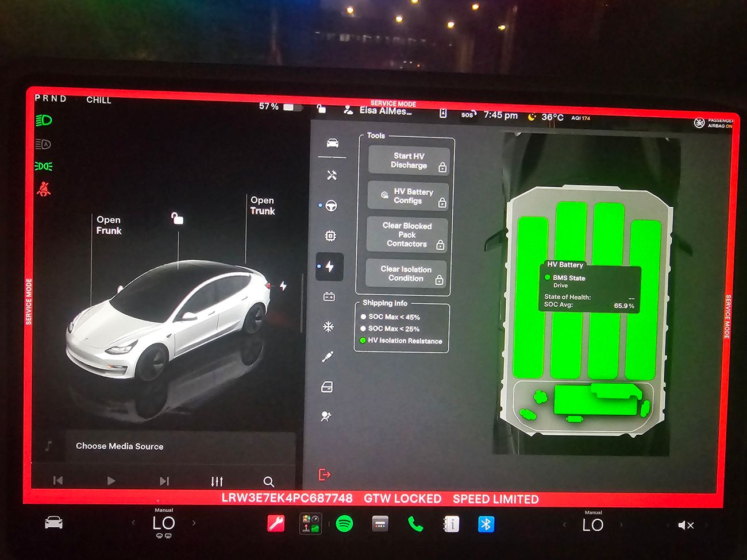Image resolution: width=747 pixels, height=560 pixels.
Task: Click Start HV Discharge button
Action: click(x=409, y=161)
